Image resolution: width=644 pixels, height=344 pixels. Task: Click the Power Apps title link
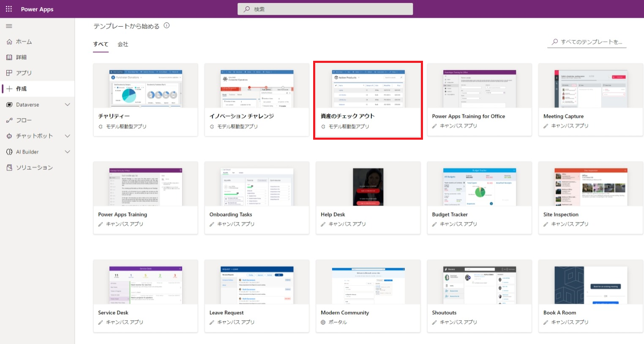[37, 9]
